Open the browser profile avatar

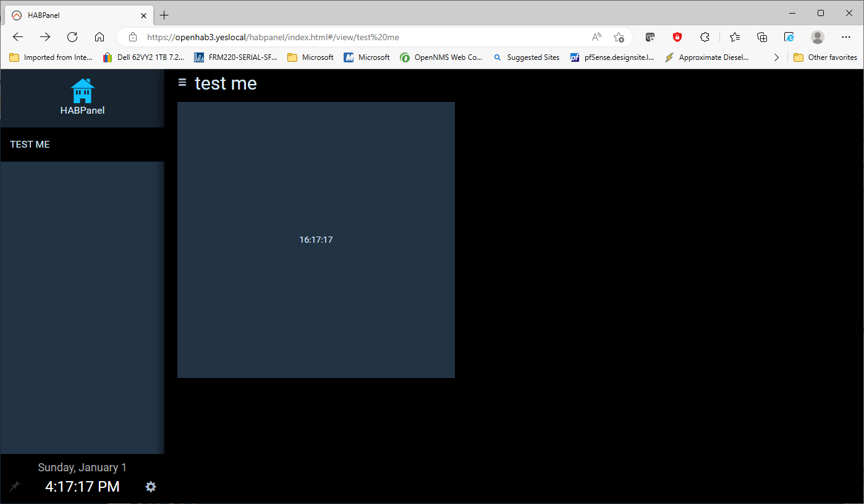(x=818, y=37)
